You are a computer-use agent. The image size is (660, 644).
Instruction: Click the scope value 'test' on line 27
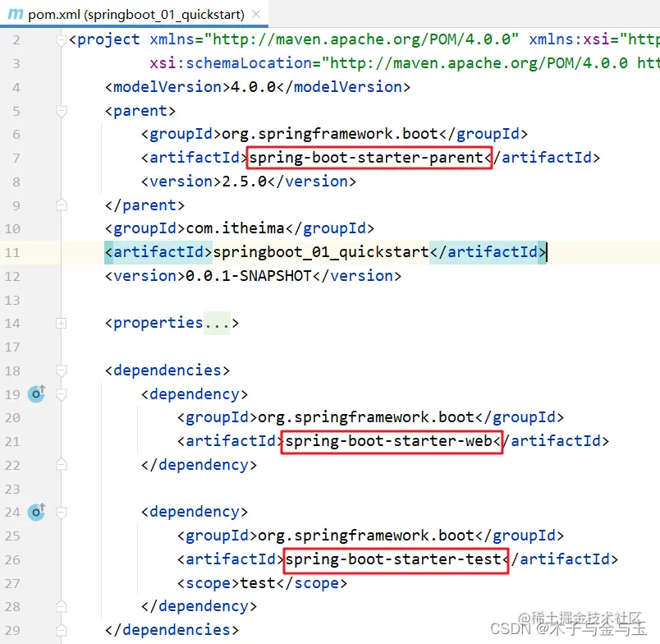click(x=258, y=583)
